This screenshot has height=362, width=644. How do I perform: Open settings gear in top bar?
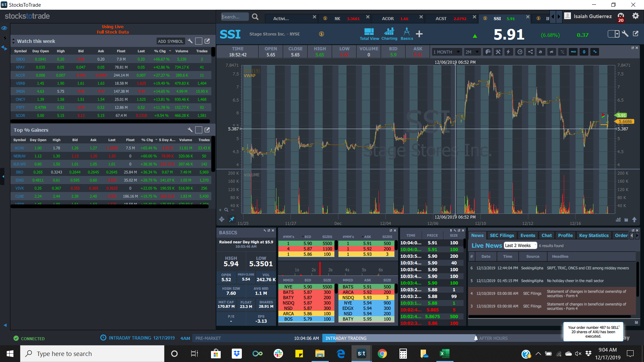click(635, 16)
